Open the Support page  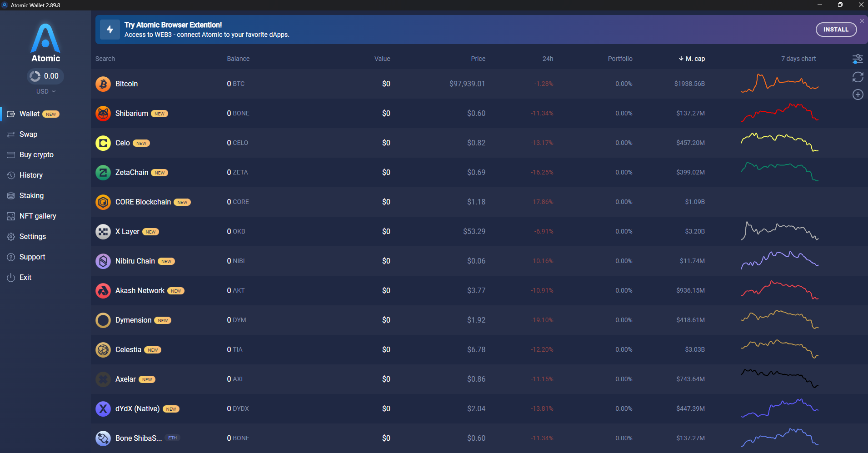click(x=32, y=257)
